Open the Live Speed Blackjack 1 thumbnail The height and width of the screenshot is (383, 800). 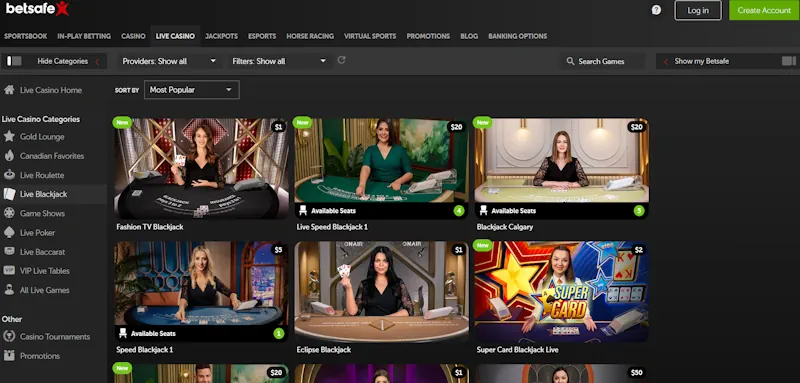(x=381, y=168)
